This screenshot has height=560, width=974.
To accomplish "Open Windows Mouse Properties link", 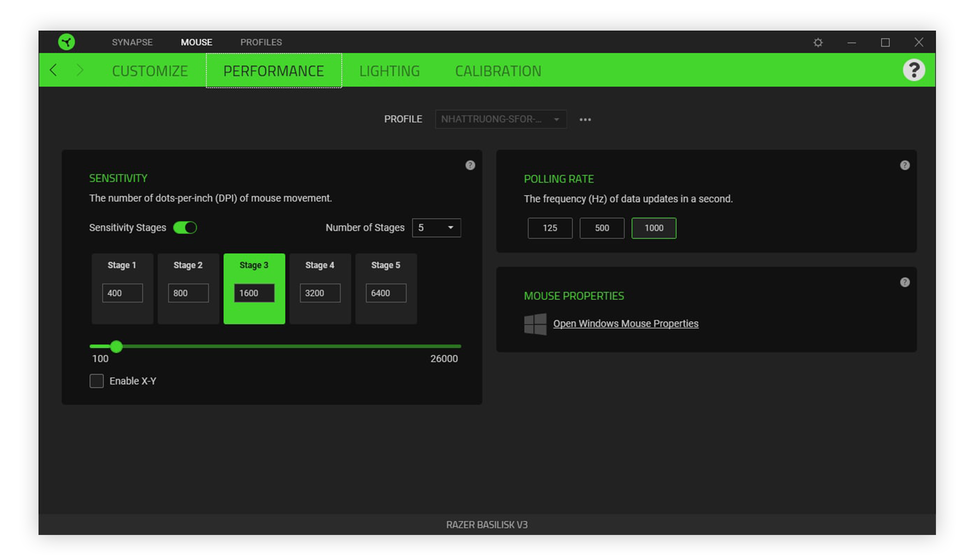I will [x=626, y=324].
